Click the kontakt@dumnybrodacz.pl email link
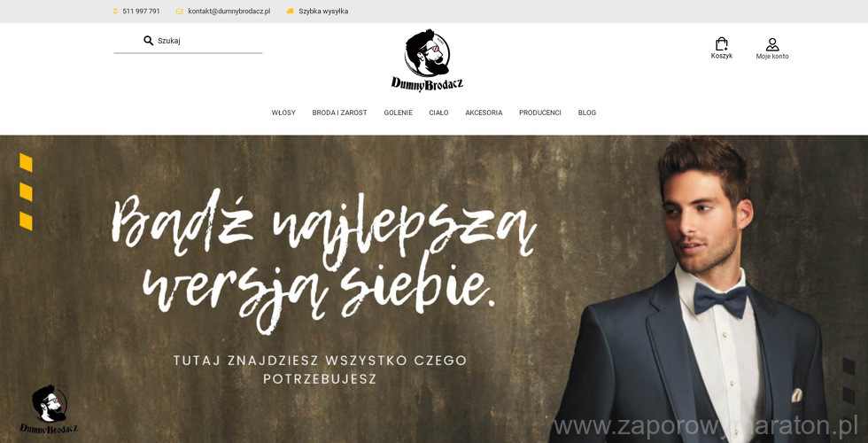The height and width of the screenshot is (443, 868). 229,11
